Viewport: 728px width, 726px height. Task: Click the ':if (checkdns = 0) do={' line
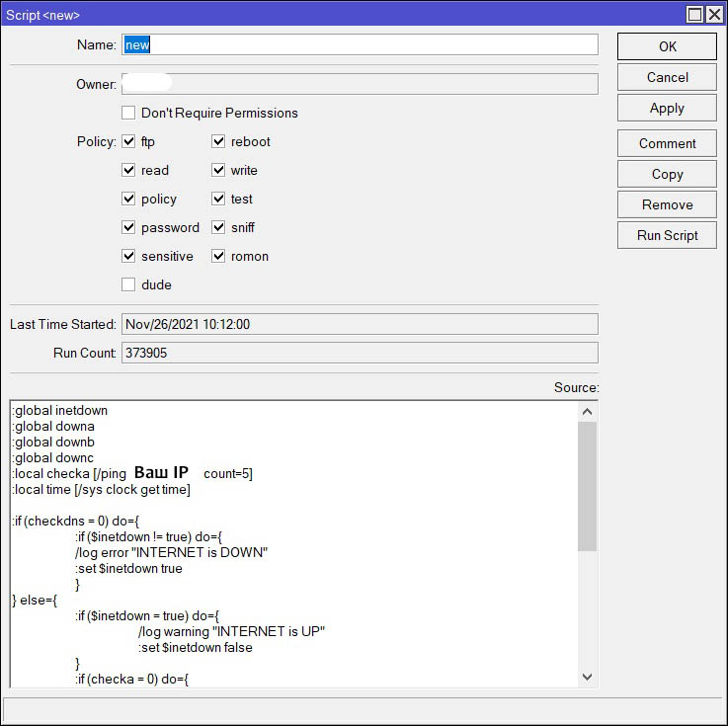tap(76, 522)
